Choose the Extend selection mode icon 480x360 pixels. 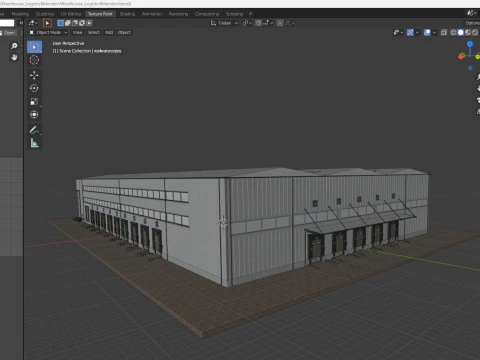click(68, 23)
